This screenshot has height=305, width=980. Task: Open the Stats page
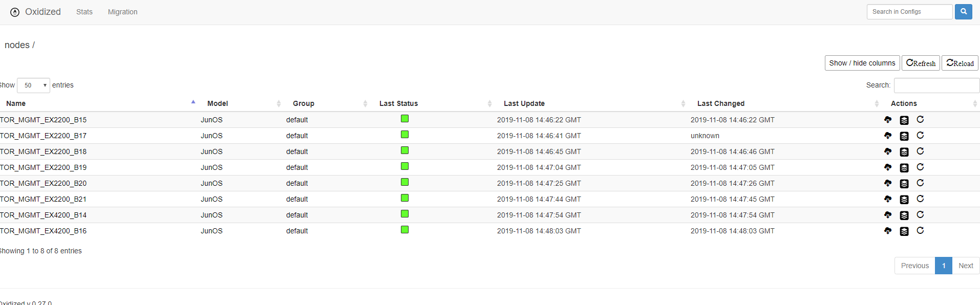click(84, 12)
